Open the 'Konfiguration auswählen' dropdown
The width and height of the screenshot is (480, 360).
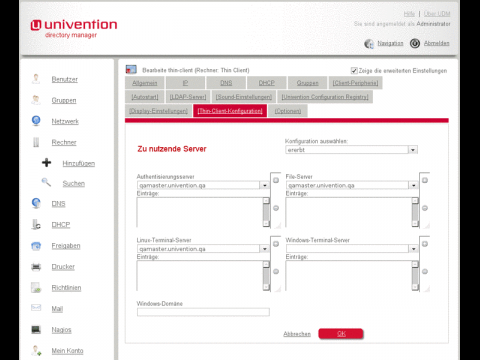[351, 150]
